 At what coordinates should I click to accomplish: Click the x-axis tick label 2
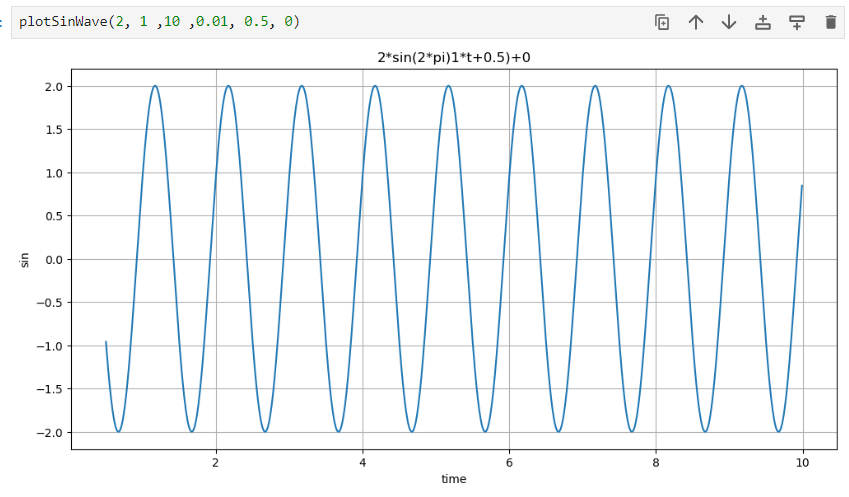tap(215, 462)
